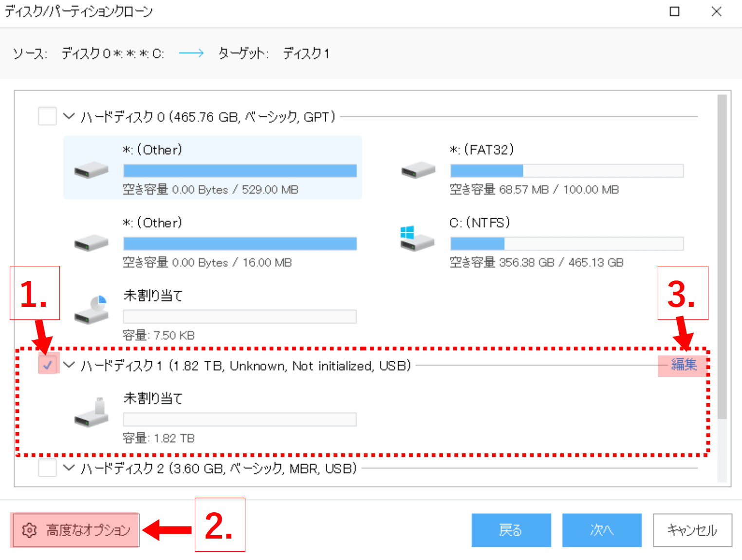Go back with the 戻る button
742x560 pixels.
click(x=511, y=530)
